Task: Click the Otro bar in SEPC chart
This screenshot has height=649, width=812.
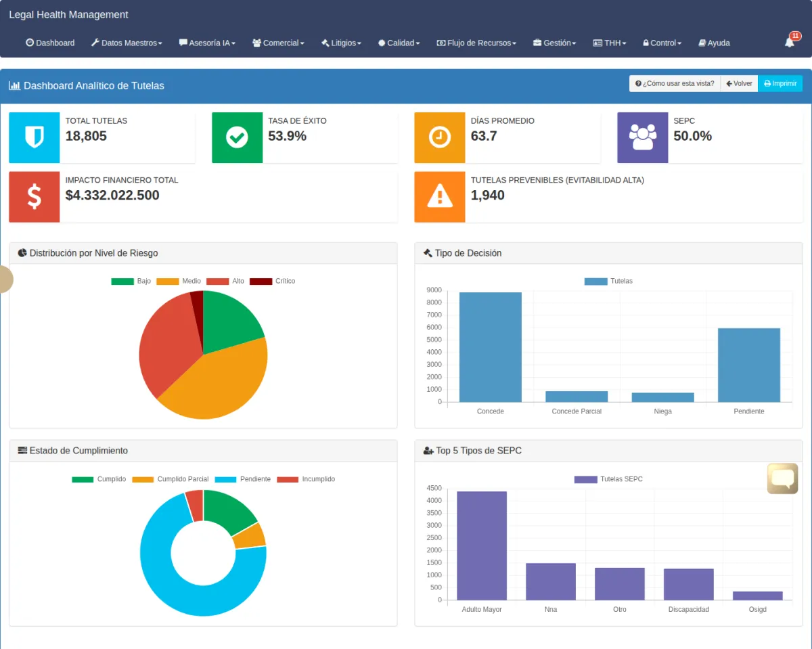Action: coord(620,584)
